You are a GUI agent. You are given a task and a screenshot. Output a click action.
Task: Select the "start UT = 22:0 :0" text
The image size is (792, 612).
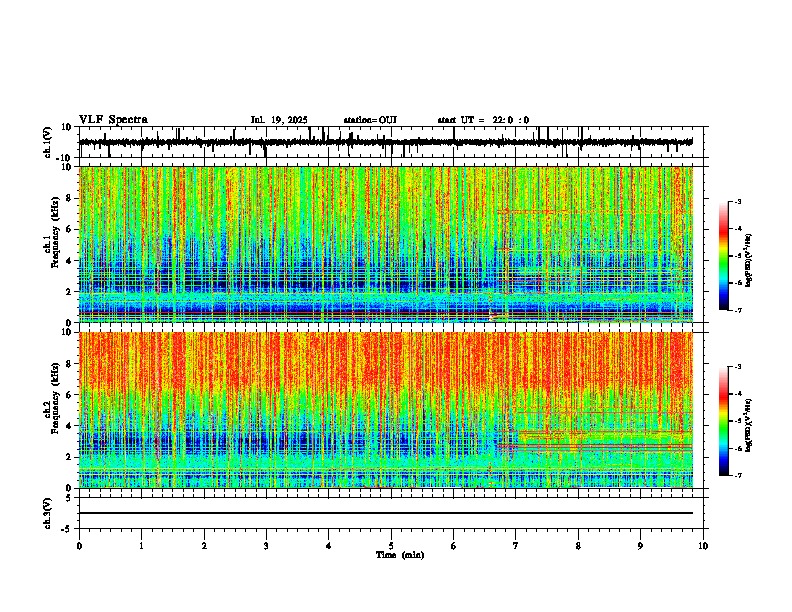click(483, 120)
